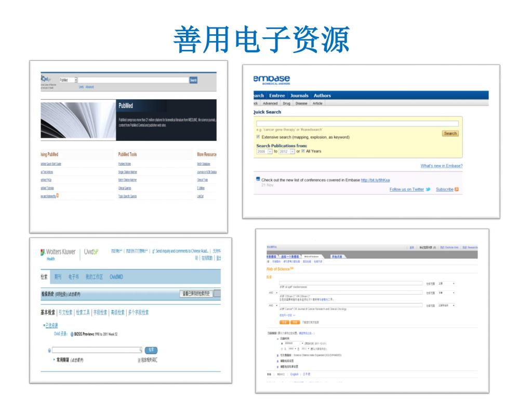Switch Web of Science to English language
The width and height of the screenshot is (532, 399).
coord(295,374)
